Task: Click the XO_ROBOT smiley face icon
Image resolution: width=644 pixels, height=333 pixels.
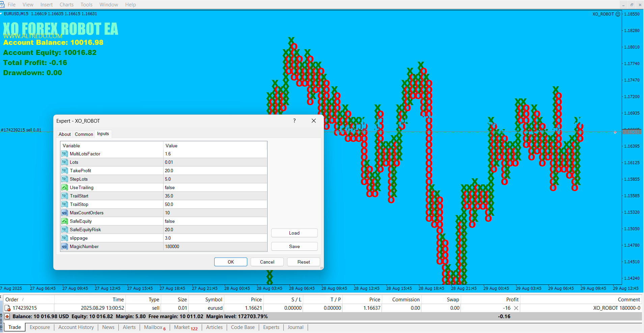Action: click(618, 14)
